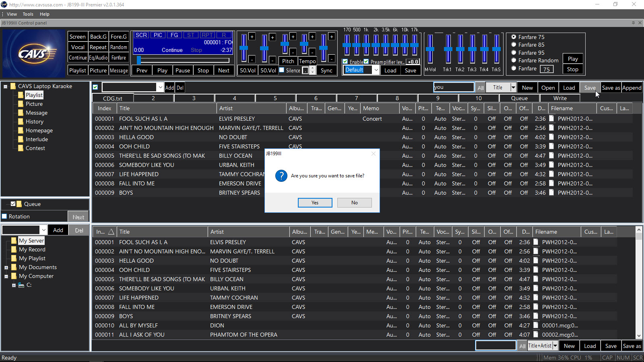
Task: Click the sort arrow on lower Index column
Action: click(111, 232)
